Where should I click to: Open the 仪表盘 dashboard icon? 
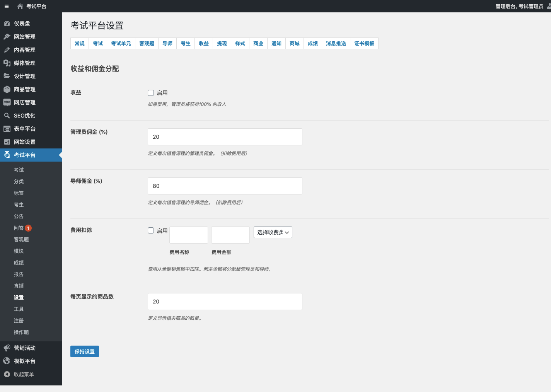tap(7, 24)
